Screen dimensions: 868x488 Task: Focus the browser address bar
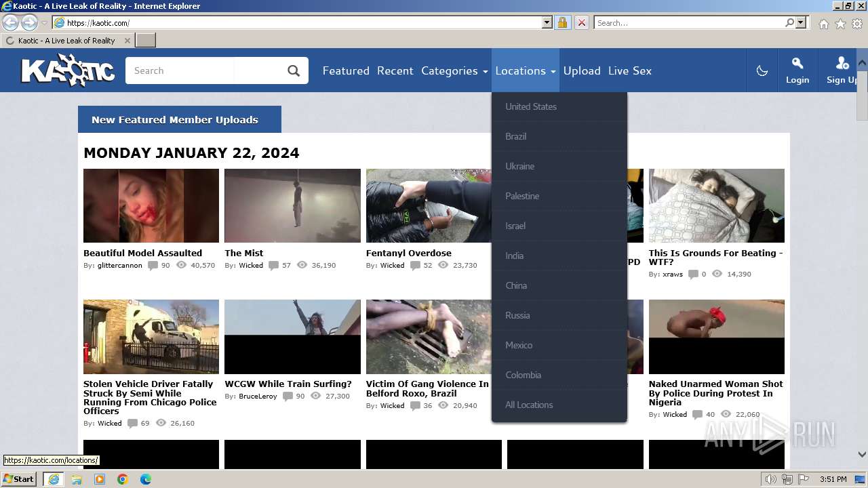point(302,22)
